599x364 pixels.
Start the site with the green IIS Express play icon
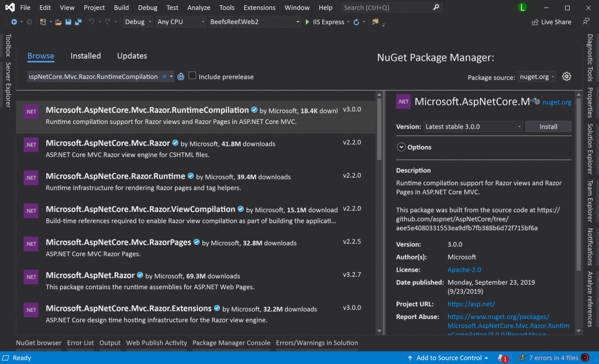(x=307, y=22)
